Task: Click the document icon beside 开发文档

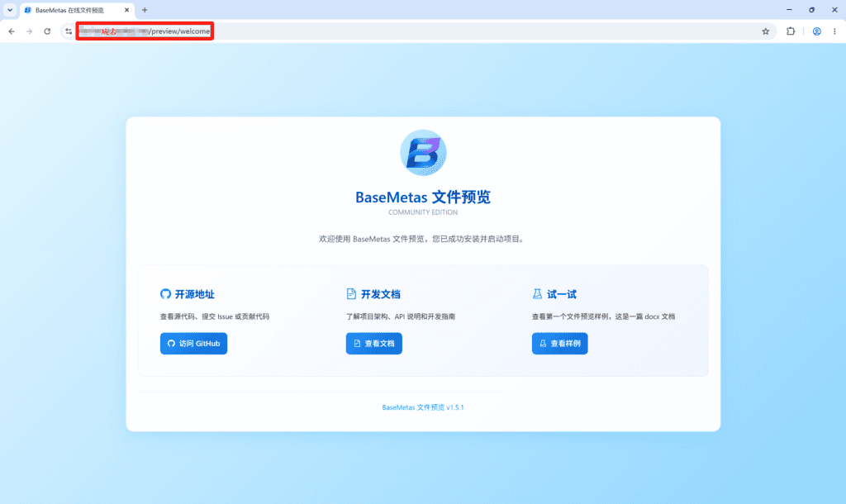Action: click(351, 293)
